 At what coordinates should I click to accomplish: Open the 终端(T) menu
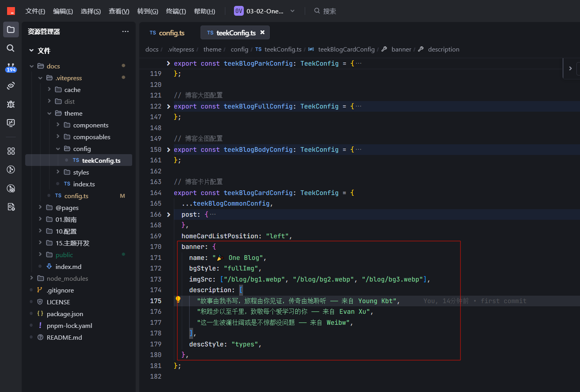click(176, 11)
